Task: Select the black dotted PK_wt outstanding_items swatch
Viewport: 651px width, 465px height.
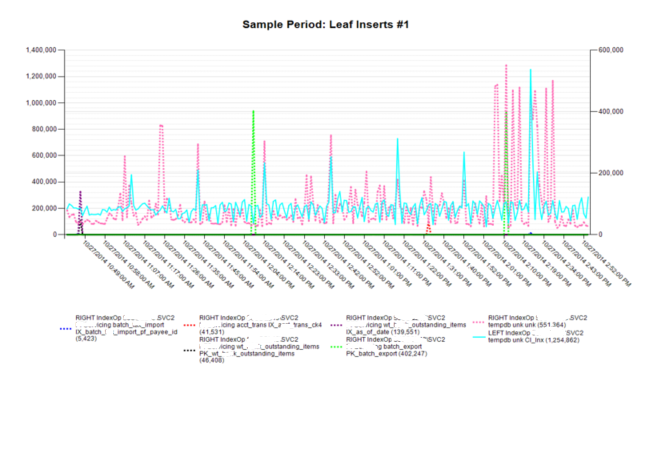Action: (189, 350)
